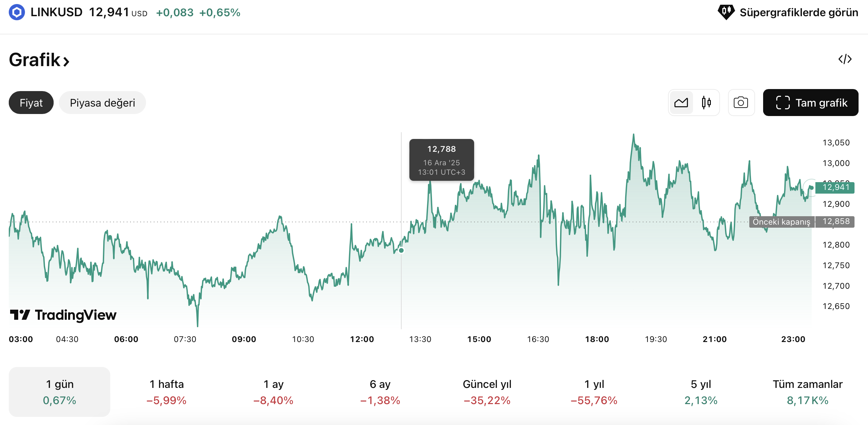The height and width of the screenshot is (425, 868).
Task: Click the current price 12,941 axis label
Action: pos(836,188)
